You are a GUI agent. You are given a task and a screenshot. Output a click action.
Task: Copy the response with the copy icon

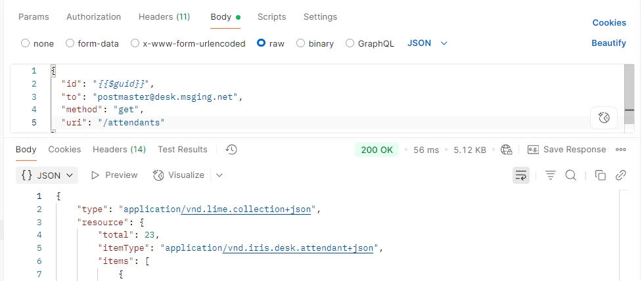[x=600, y=175]
